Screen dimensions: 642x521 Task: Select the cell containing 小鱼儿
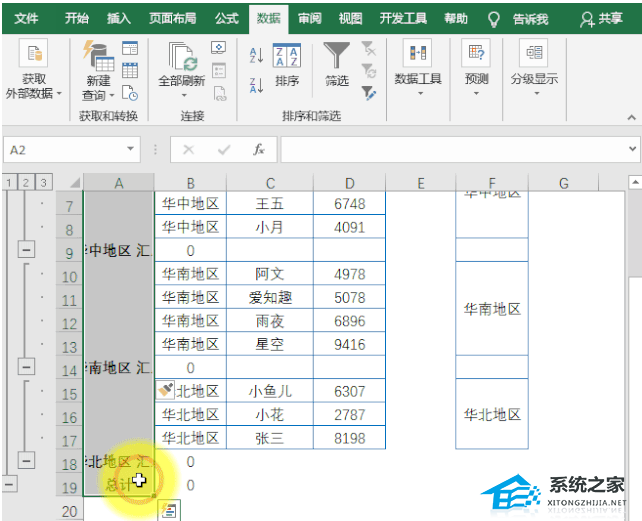(270, 391)
